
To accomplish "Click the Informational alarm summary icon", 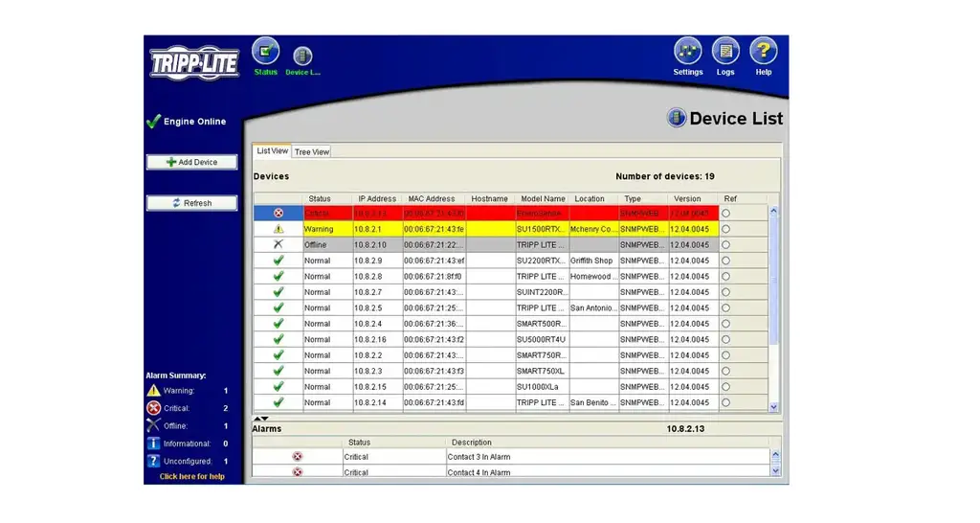I will click(154, 443).
